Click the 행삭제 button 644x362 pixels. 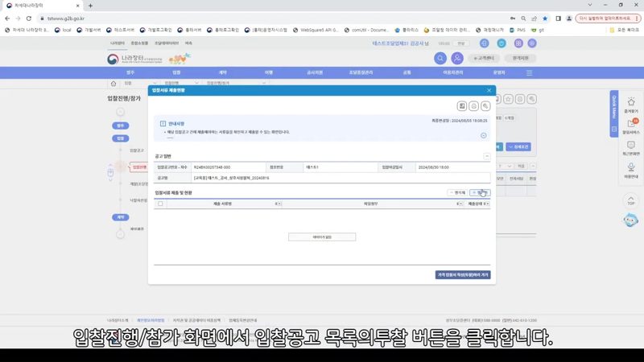click(457, 192)
